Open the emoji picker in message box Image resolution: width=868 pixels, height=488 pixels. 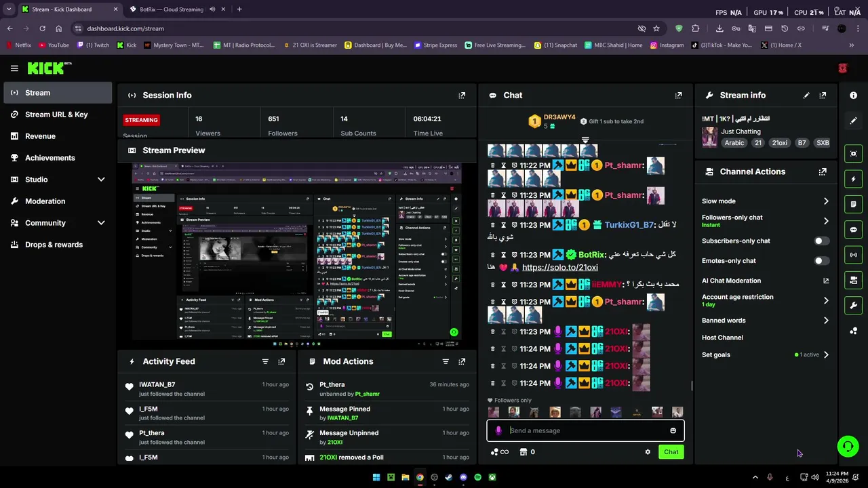pos(673,430)
